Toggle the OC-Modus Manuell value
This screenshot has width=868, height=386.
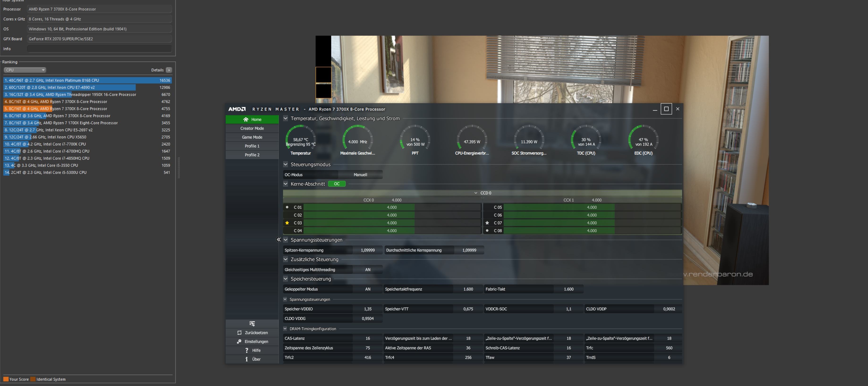[360, 175]
